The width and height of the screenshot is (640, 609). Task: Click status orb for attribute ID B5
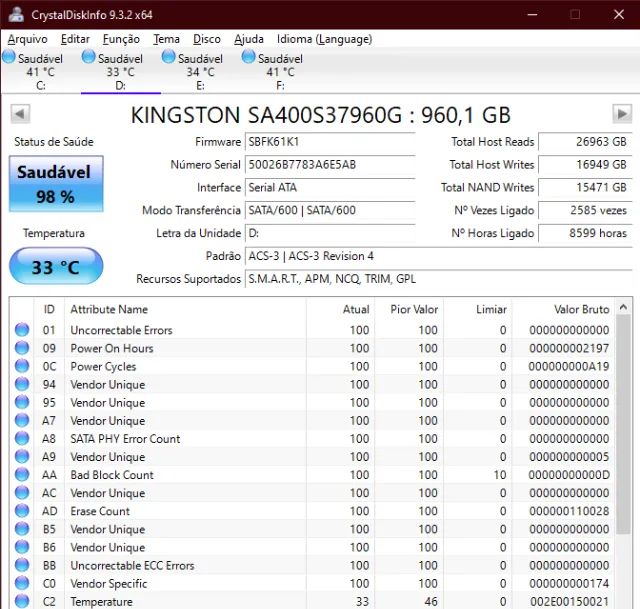[x=22, y=529]
